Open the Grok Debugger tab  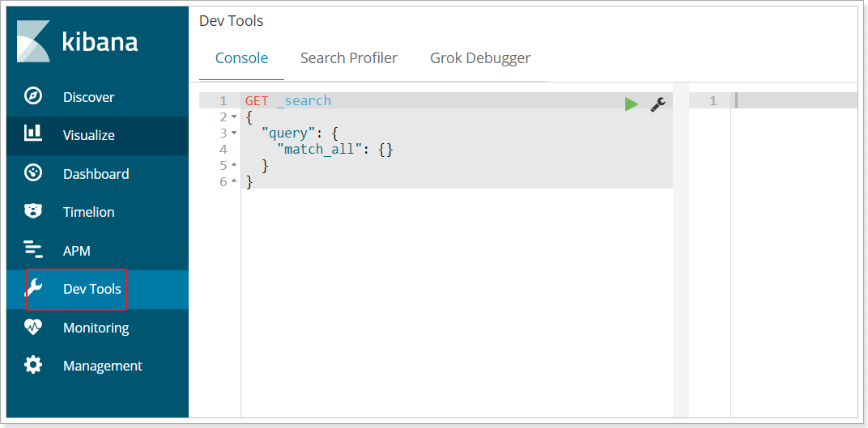pos(480,58)
